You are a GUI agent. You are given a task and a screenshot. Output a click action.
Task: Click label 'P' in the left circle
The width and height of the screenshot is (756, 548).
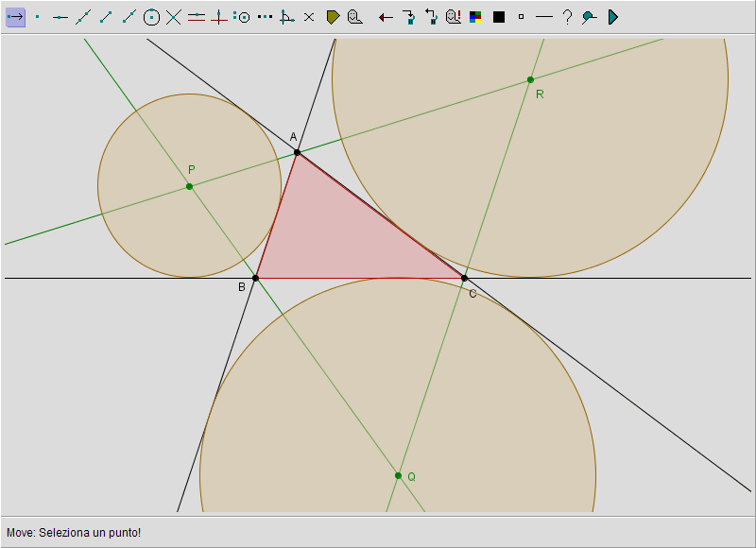192,170
